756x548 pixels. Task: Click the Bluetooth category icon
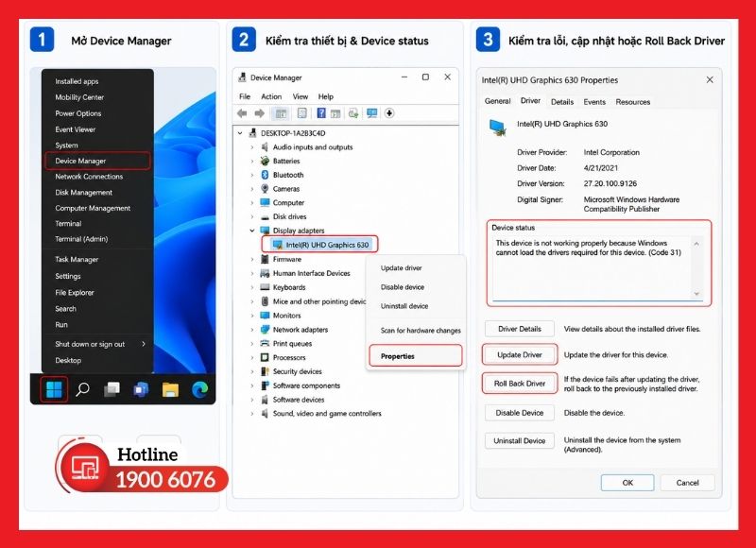265,175
